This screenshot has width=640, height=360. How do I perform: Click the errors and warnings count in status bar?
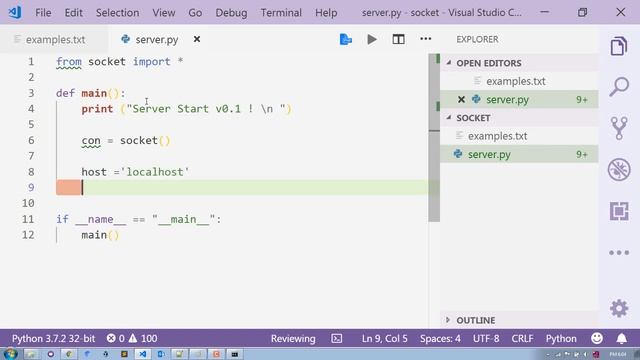point(132,338)
